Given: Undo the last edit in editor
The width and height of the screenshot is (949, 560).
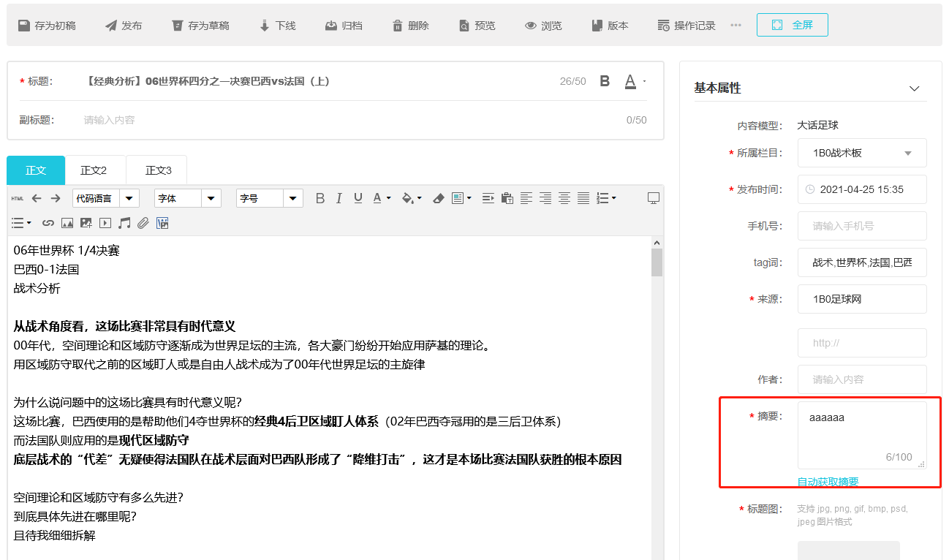Looking at the screenshot, I should click(x=37, y=198).
